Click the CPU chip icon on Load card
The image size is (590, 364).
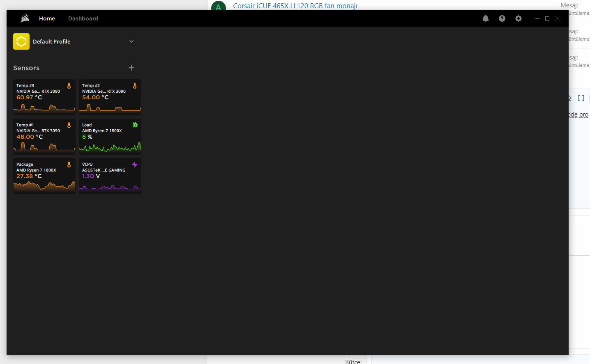point(135,125)
